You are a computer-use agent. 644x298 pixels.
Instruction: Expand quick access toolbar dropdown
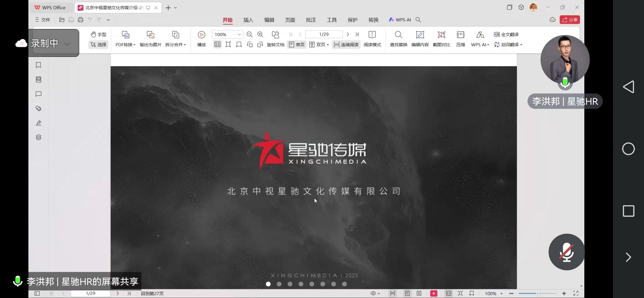point(108,20)
